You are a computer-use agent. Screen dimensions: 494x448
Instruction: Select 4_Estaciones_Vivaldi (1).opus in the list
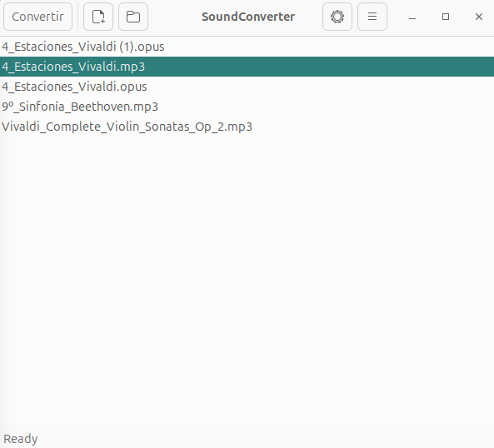click(x=247, y=47)
